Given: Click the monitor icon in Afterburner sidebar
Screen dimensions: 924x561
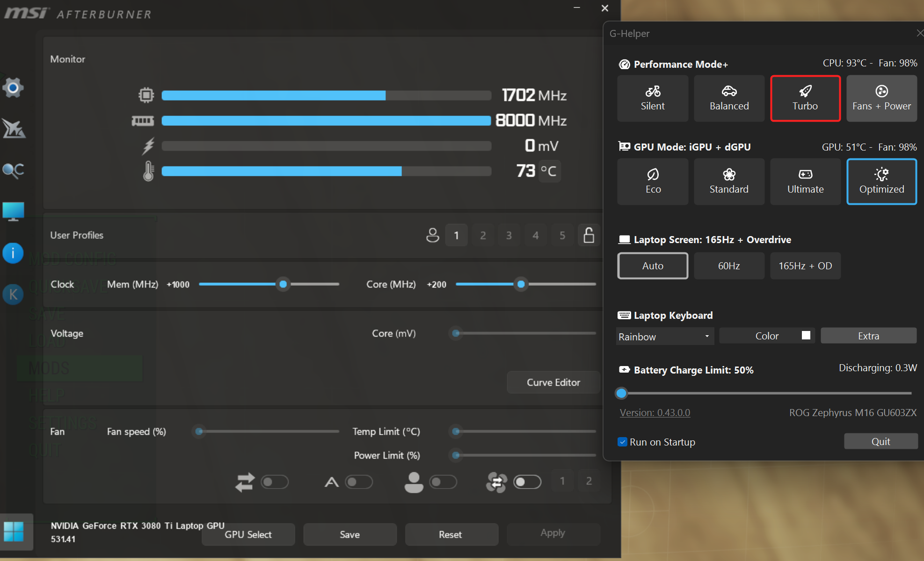Looking at the screenshot, I should pos(13,211).
